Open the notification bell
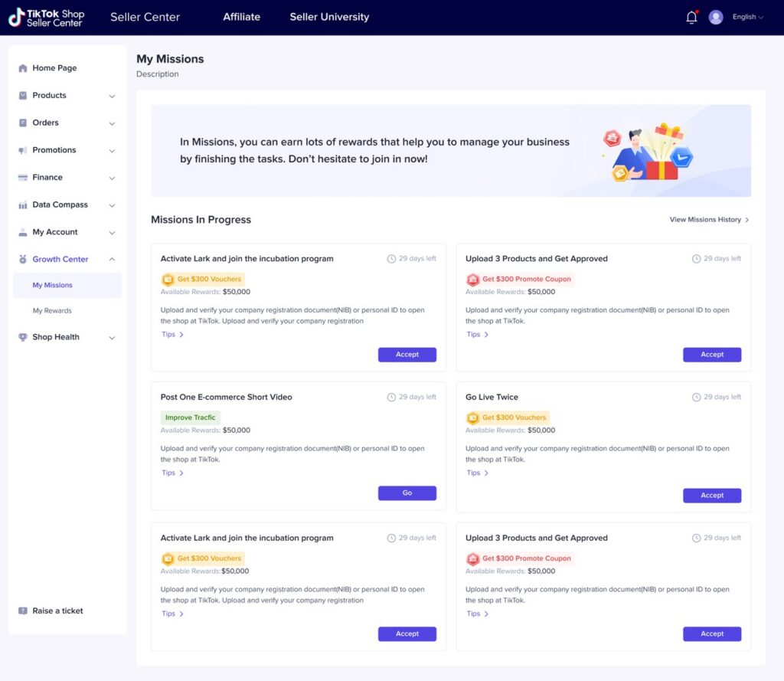Viewport: 784px width, 681px height. (x=691, y=17)
